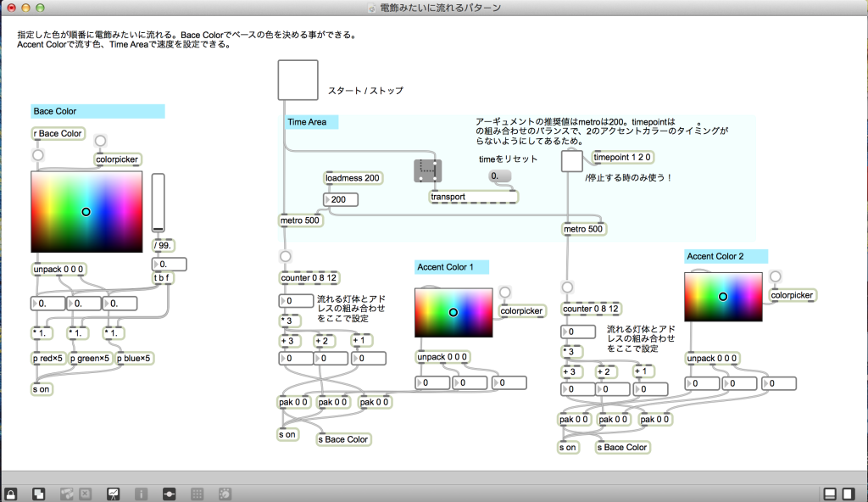The width and height of the screenshot is (868, 502).
Task: Click the large スタート/ストップ toggle square
Action: (298, 79)
